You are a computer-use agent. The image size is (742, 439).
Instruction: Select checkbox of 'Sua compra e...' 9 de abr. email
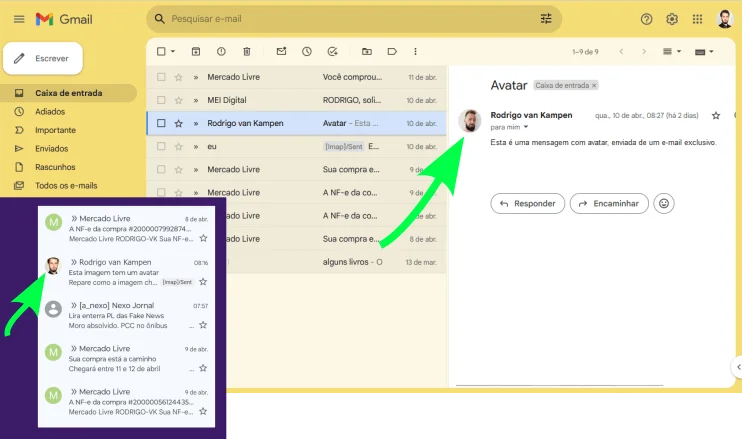click(161, 169)
